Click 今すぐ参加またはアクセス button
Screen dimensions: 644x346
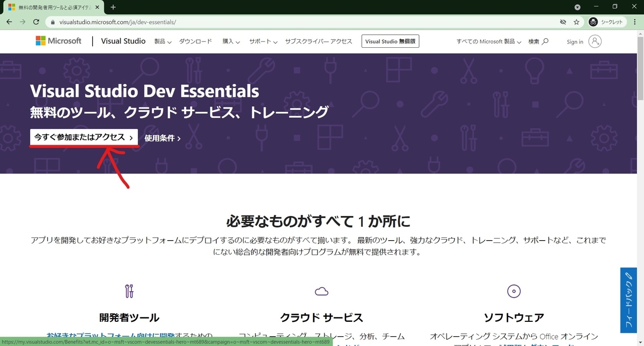click(x=84, y=138)
